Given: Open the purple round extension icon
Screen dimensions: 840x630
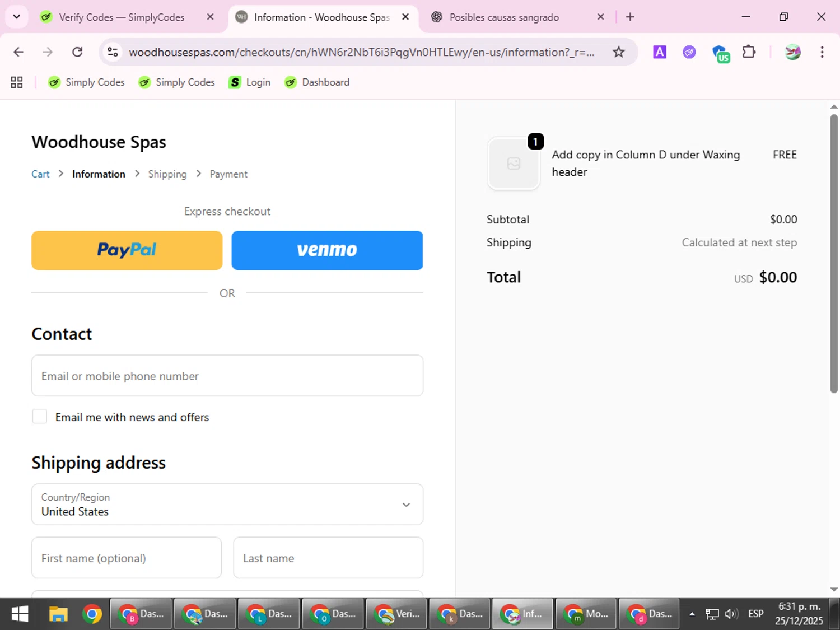Looking at the screenshot, I should 689,52.
